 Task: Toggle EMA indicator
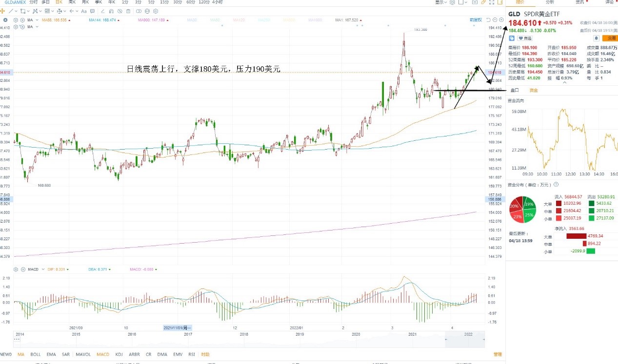point(51,354)
